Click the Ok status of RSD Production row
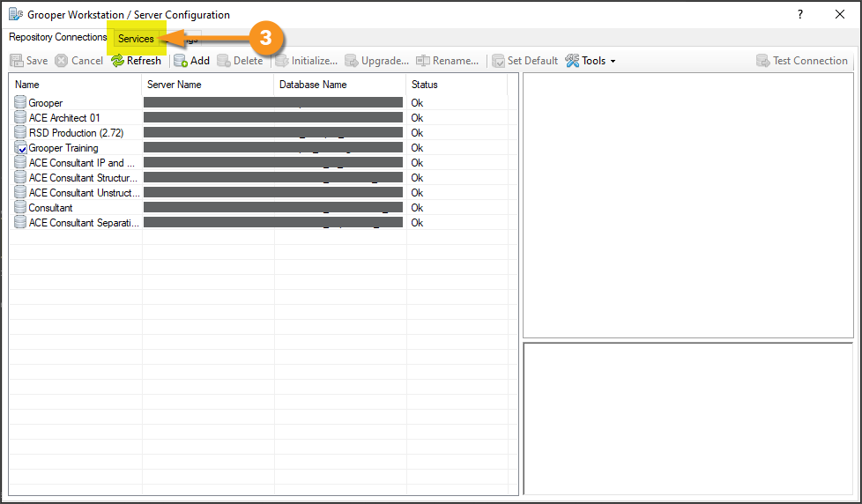Screen dimensions: 862x504 coord(417,132)
